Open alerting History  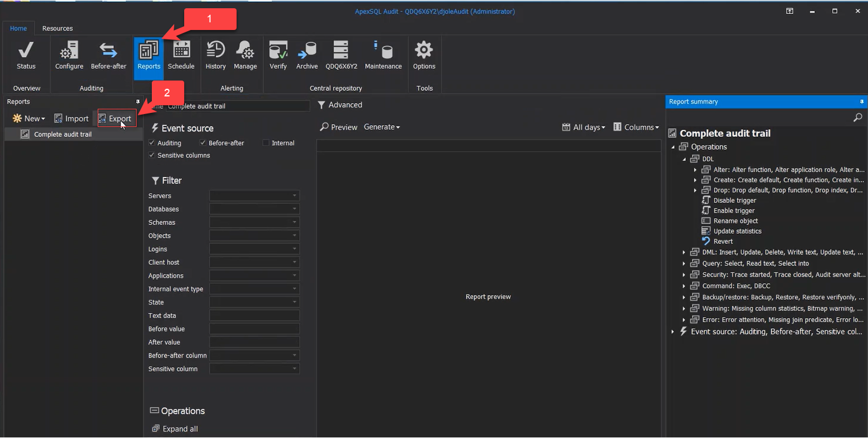pyautogui.click(x=215, y=56)
